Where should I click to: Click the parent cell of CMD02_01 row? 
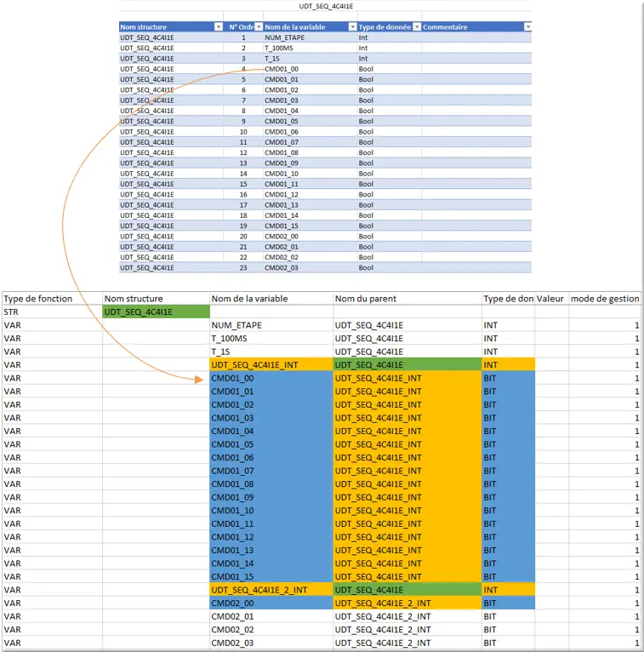(407, 616)
